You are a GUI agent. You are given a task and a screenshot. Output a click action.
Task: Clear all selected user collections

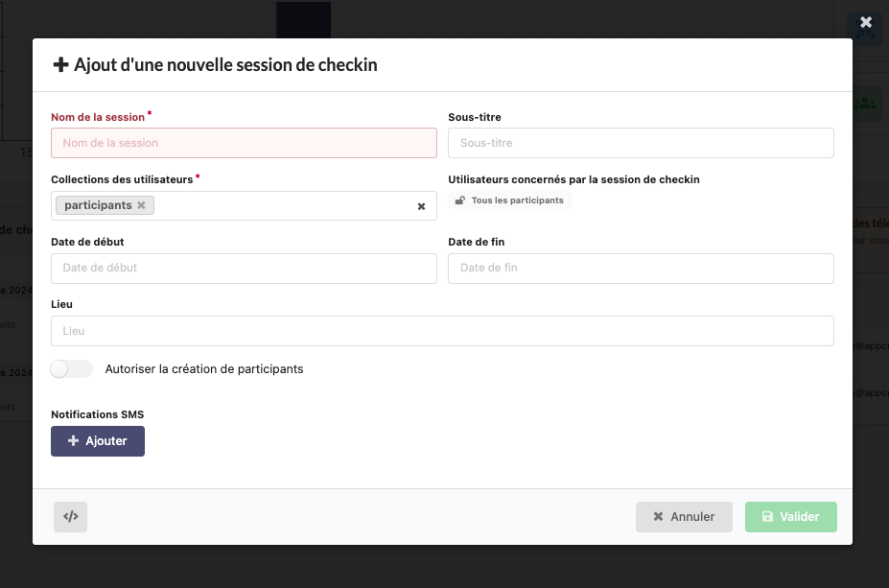(x=421, y=206)
